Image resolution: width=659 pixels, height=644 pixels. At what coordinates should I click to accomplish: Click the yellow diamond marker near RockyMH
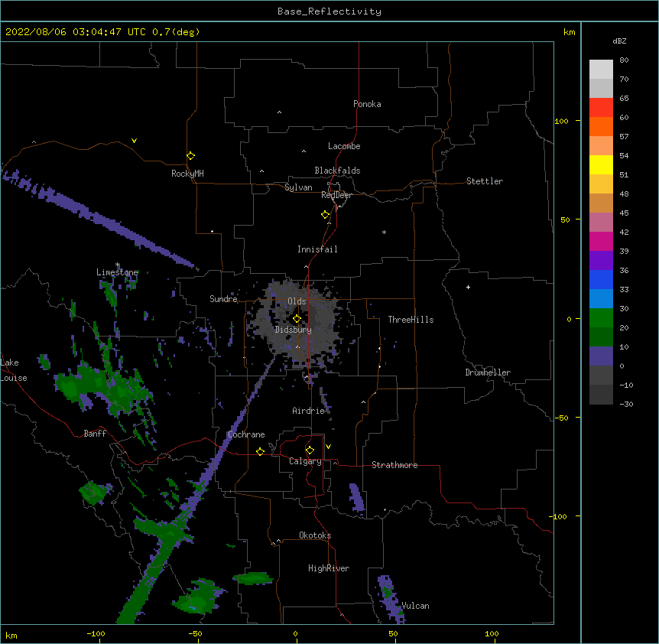click(x=190, y=156)
